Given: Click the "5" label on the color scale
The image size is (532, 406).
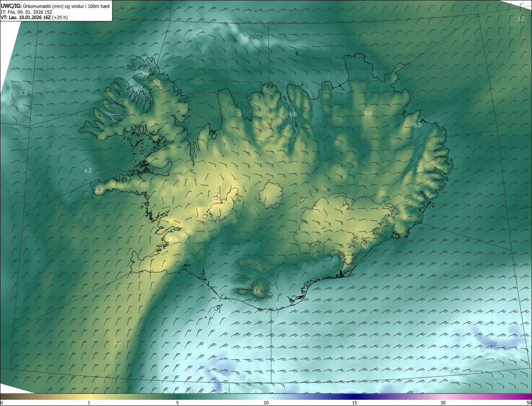Looking at the screenshot, I should point(177,403).
